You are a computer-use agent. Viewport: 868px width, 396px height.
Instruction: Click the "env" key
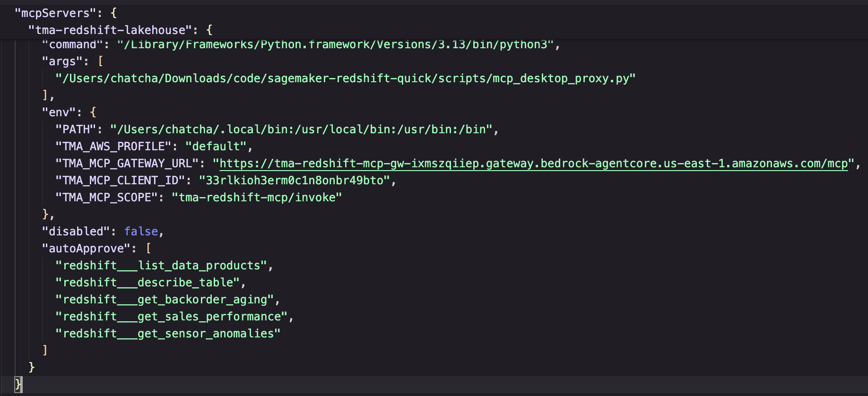click(x=59, y=112)
